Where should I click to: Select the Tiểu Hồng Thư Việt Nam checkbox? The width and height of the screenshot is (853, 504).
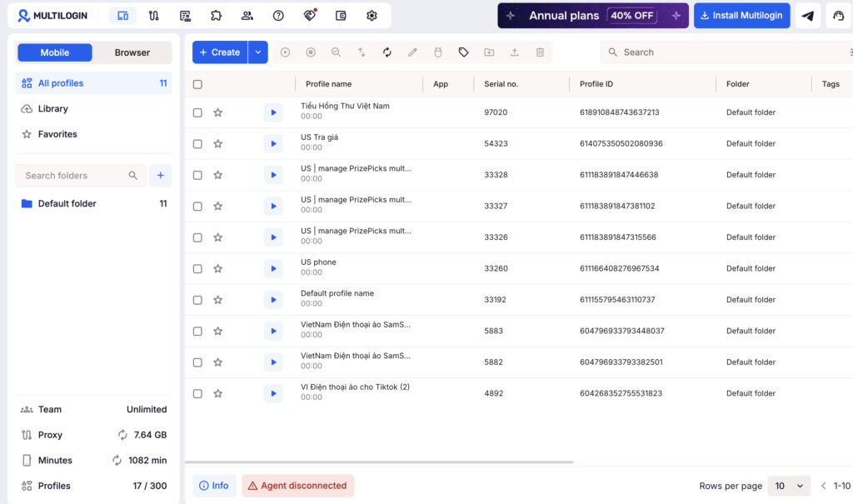click(x=197, y=112)
